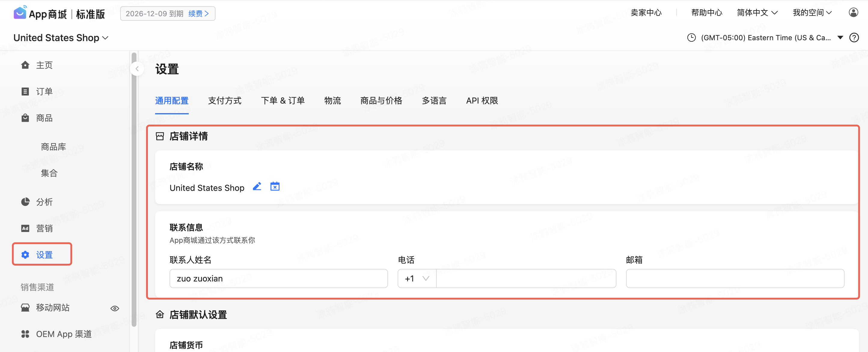Click the pencil edit icon beside shop name
The height and width of the screenshot is (352, 868).
(257, 186)
